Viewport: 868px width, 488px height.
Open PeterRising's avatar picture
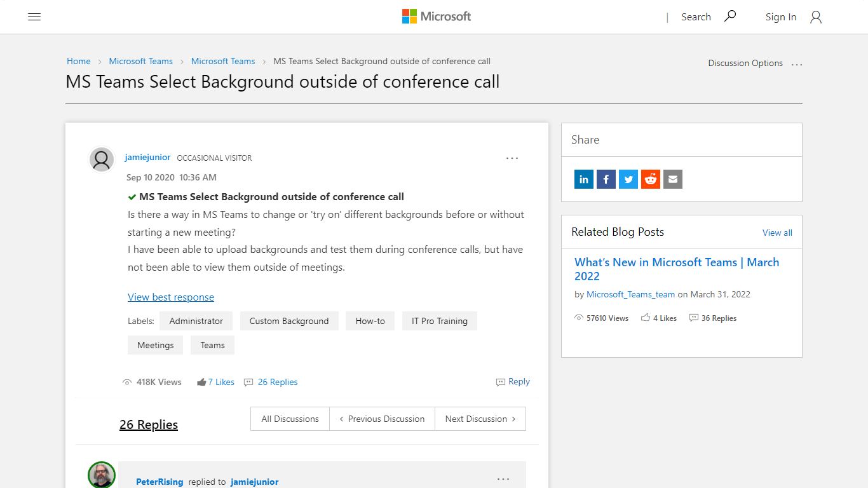(x=102, y=475)
